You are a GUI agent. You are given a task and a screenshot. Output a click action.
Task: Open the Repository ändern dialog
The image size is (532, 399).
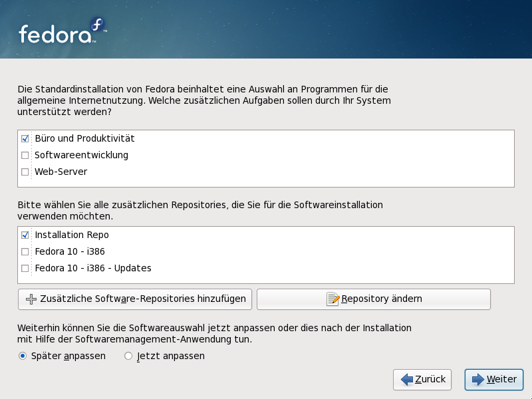[374, 299]
